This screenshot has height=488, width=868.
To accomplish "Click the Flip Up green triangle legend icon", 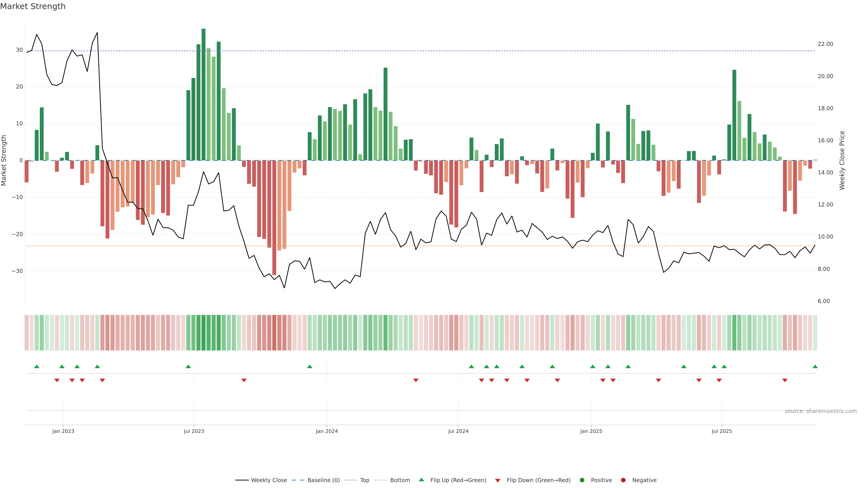I will 421,480.
